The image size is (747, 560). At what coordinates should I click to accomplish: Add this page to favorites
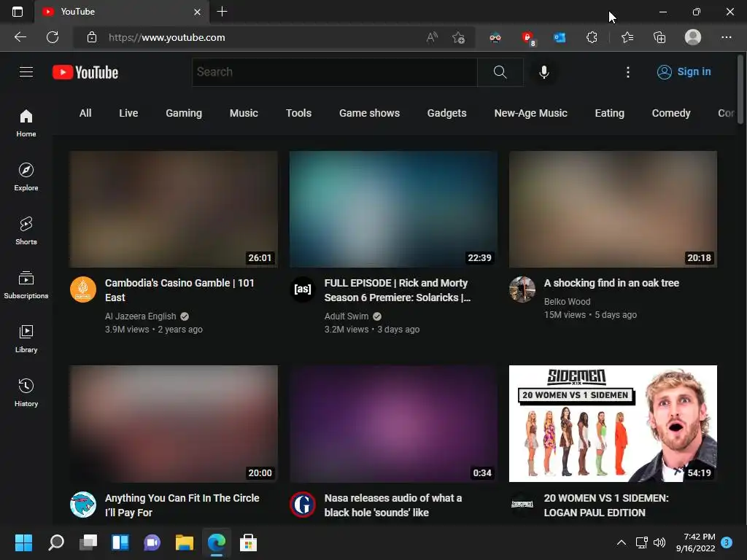(459, 37)
